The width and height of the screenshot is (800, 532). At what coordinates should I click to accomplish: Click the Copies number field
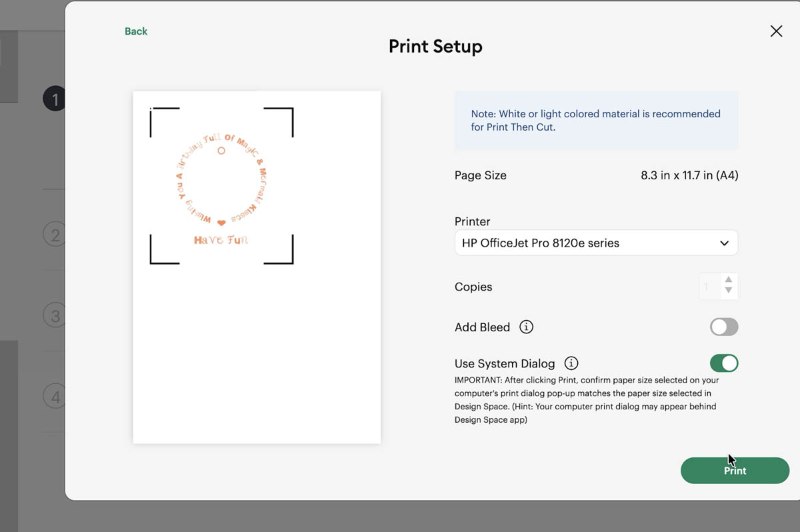[711, 287]
